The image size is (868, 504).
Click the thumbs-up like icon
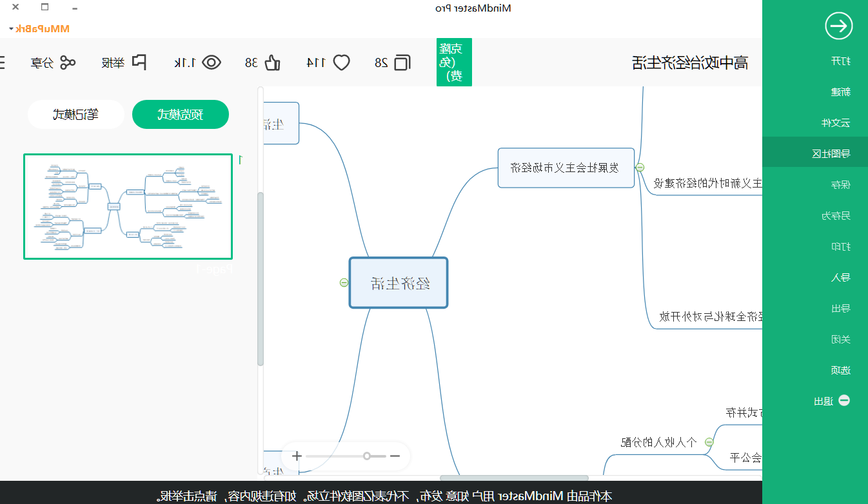click(272, 63)
